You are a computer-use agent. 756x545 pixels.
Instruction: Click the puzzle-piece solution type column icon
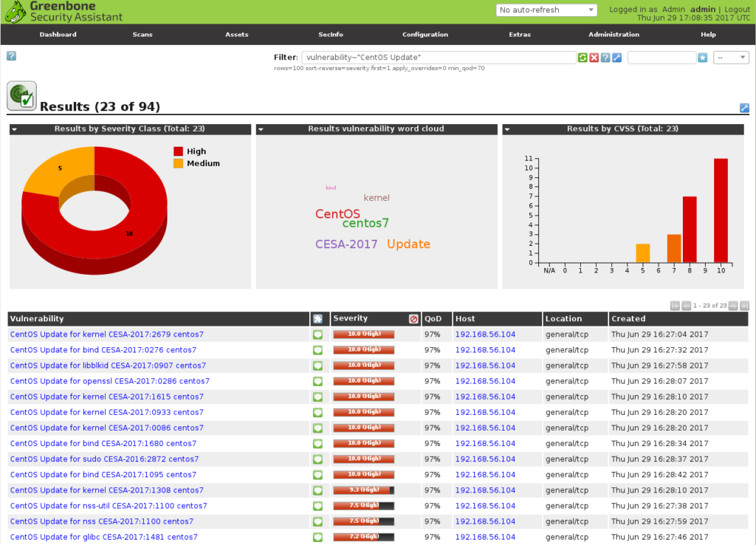click(317, 319)
